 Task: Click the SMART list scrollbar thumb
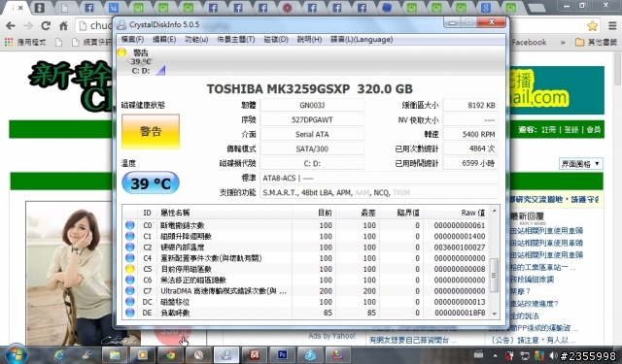(495, 275)
